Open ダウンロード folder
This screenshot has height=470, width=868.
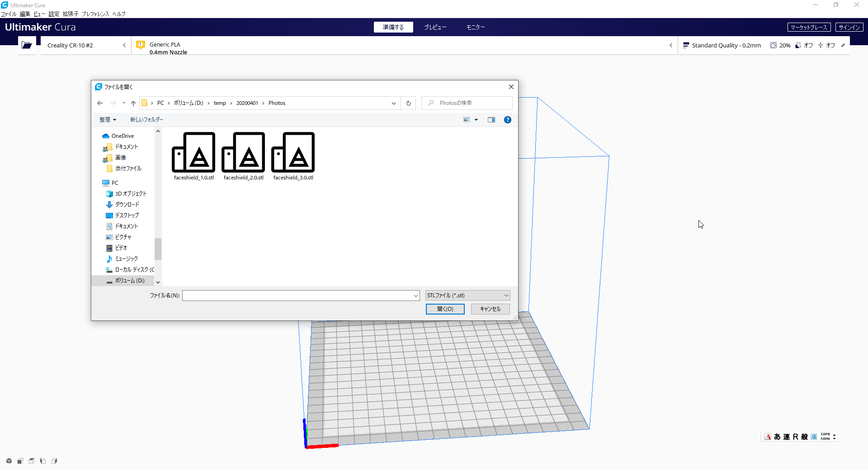[x=123, y=205]
